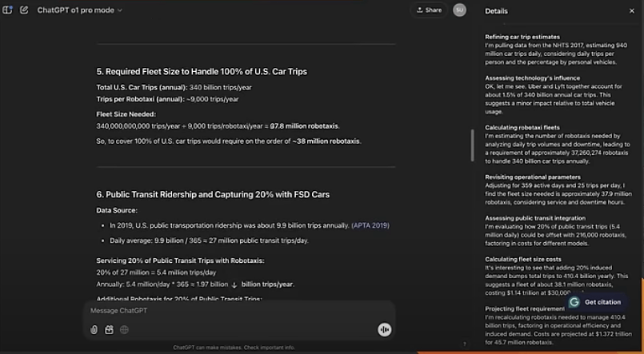Start a new chat
644x354 pixels.
point(24,10)
